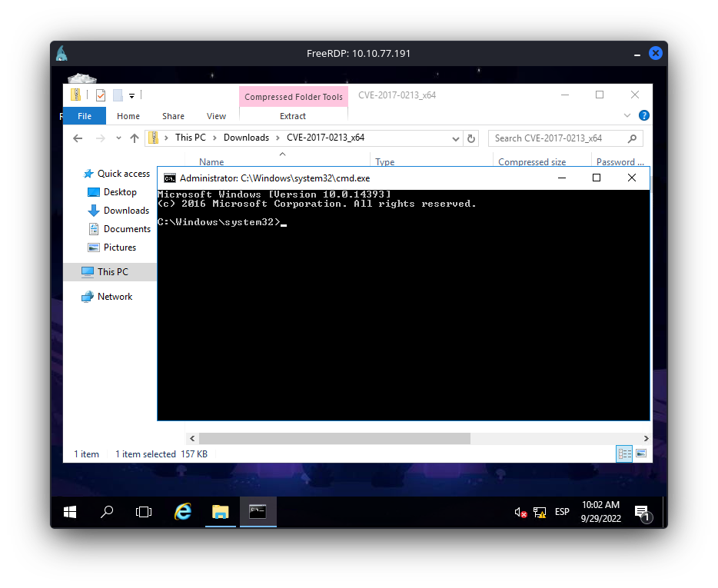Open the recent locations dropdown
The height and width of the screenshot is (588, 718).
[x=118, y=138]
